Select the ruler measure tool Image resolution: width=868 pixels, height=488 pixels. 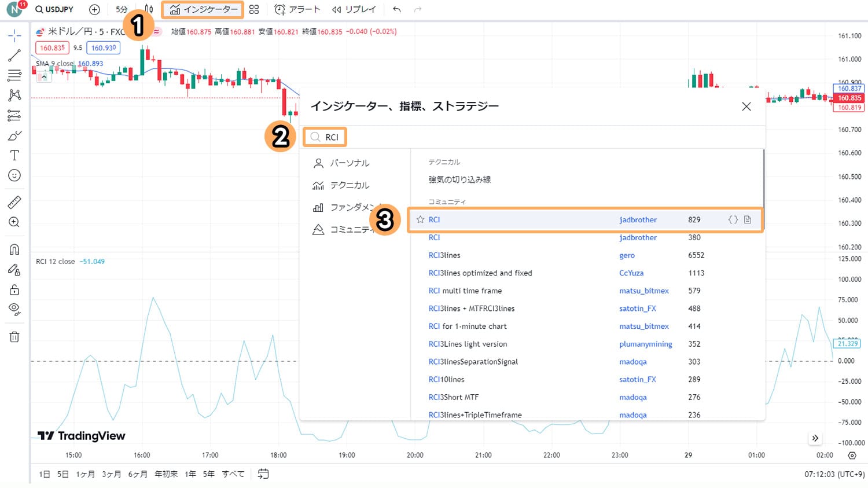click(14, 202)
